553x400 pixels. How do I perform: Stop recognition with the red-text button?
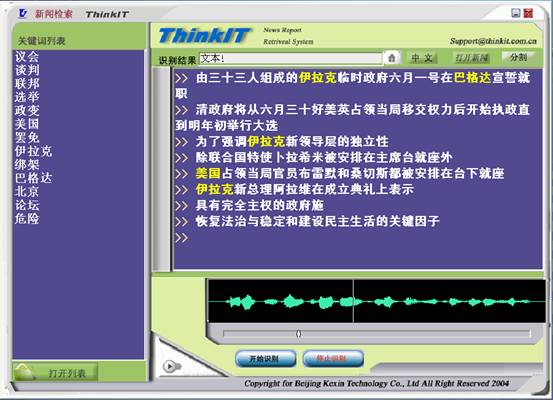333,359
